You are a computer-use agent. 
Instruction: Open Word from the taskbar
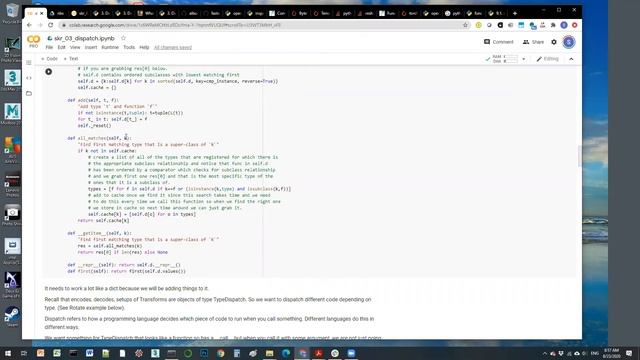pyautogui.click(x=89, y=353)
